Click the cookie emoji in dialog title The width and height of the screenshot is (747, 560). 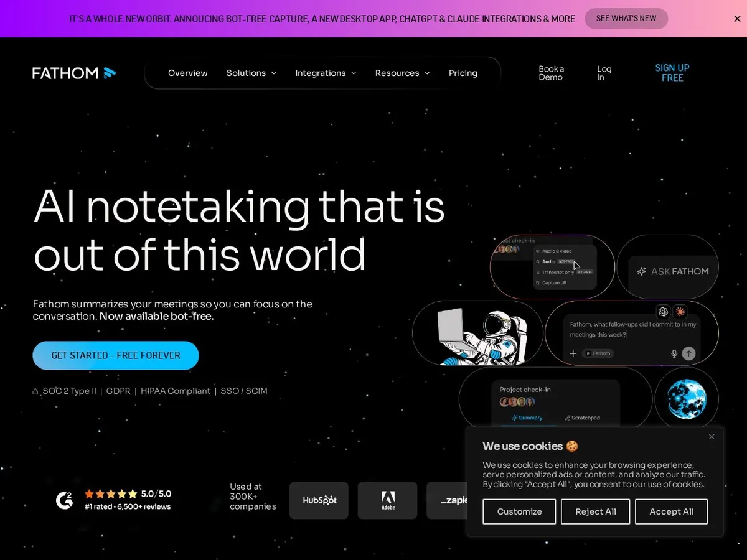[x=572, y=446]
